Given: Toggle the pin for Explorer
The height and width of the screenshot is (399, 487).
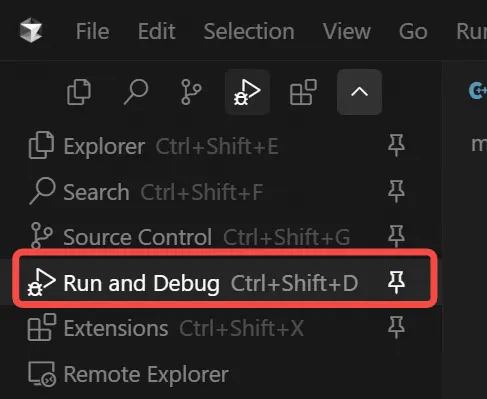Looking at the screenshot, I should click(396, 145).
